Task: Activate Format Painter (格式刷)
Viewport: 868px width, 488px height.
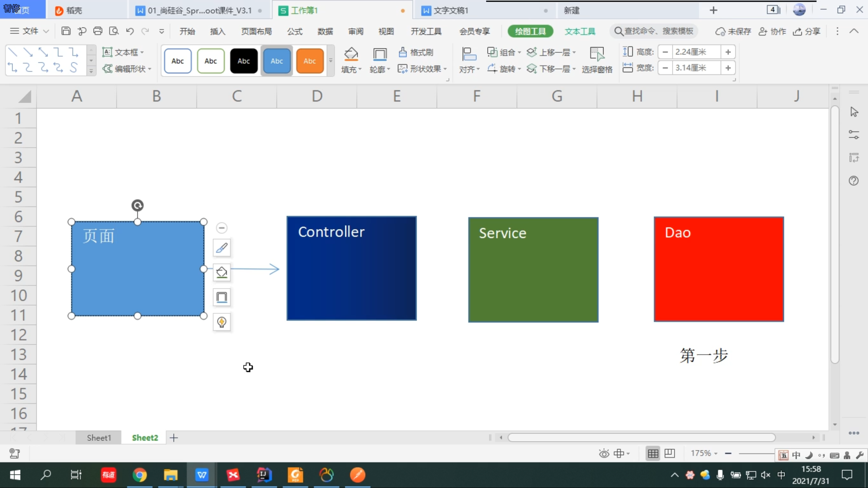Action: point(416,52)
